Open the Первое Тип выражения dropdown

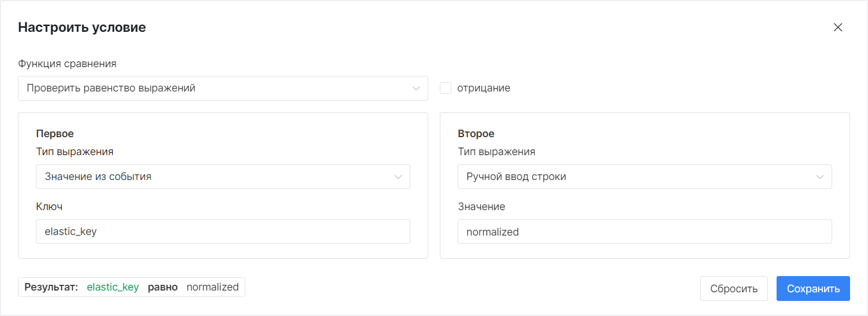tap(223, 177)
